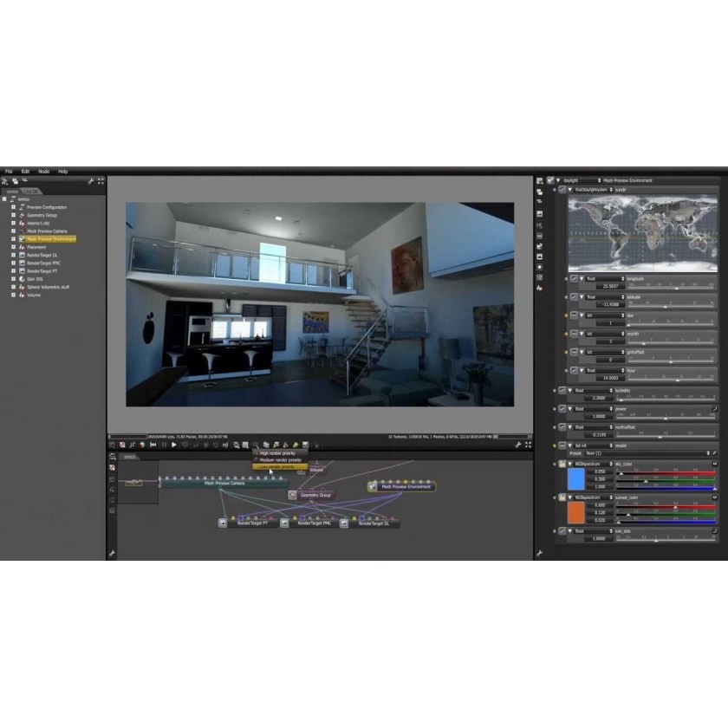Click the first icon in the outliner toolbar
728x728 pixels.
[x=5, y=181]
